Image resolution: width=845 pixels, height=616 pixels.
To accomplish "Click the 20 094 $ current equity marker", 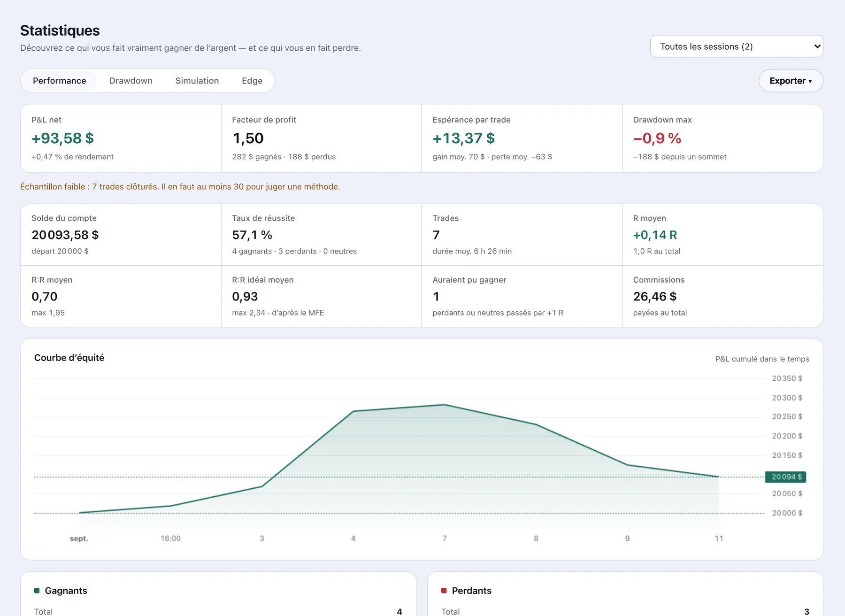I will point(786,477).
